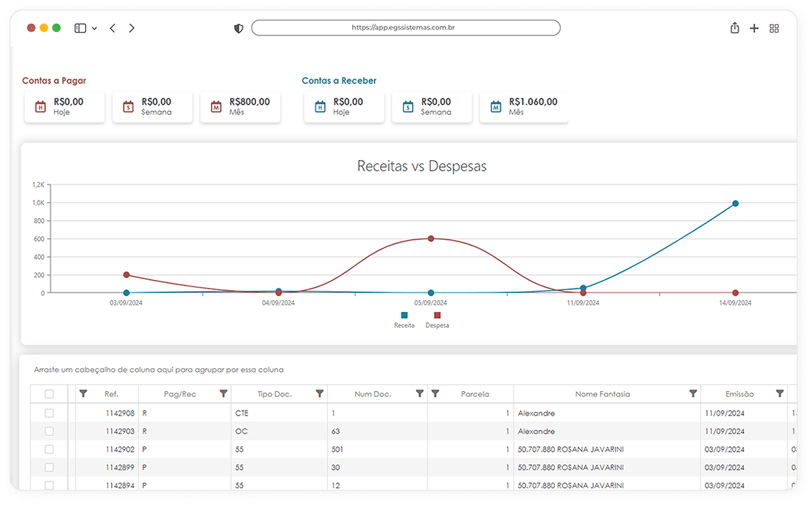Show the tab overview grid icon
Image resolution: width=812 pixels, height=505 pixels.
[x=774, y=28]
